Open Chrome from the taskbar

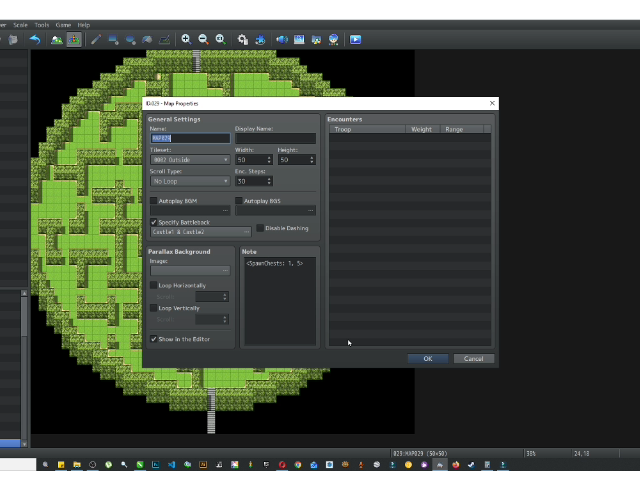coord(298,464)
